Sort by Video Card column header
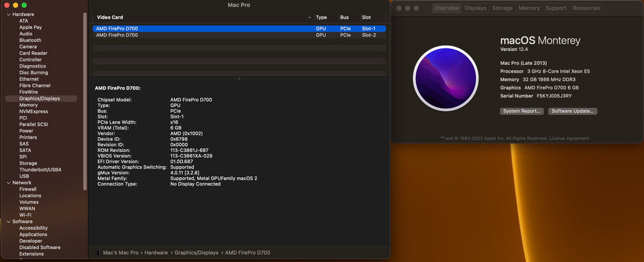 click(110, 17)
